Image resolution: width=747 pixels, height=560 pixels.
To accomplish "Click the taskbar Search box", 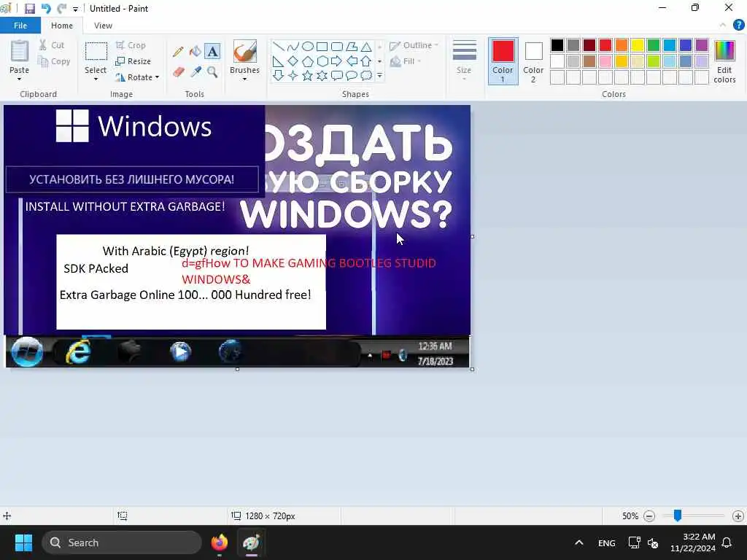I will [122, 542].
